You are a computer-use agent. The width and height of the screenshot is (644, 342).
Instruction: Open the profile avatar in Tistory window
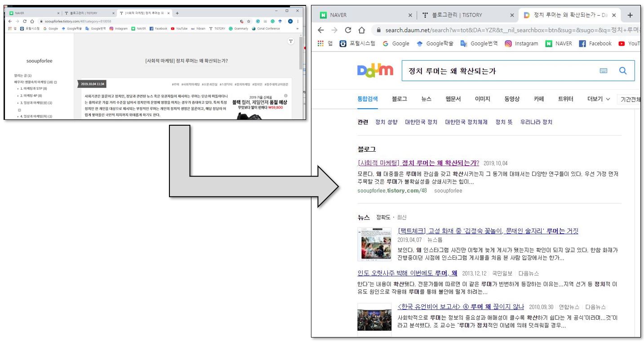[290, 21]
